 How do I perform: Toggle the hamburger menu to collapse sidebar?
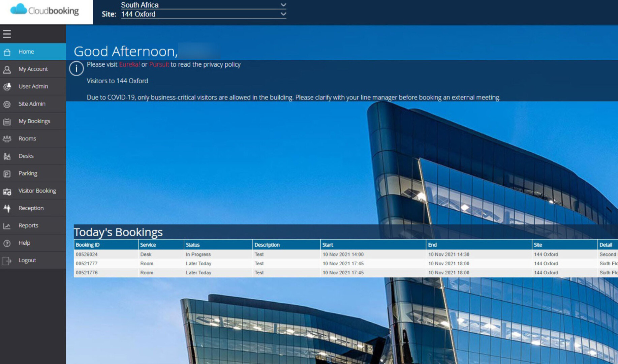pos(7,34)
